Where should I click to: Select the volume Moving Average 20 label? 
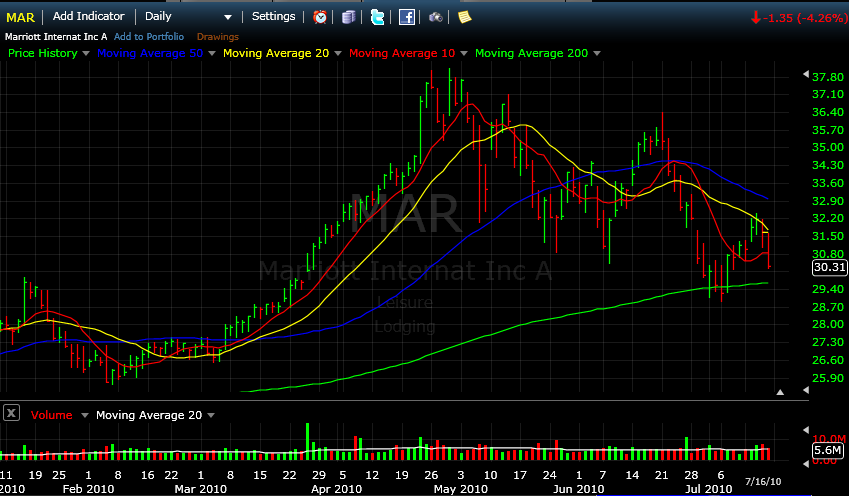149,415
